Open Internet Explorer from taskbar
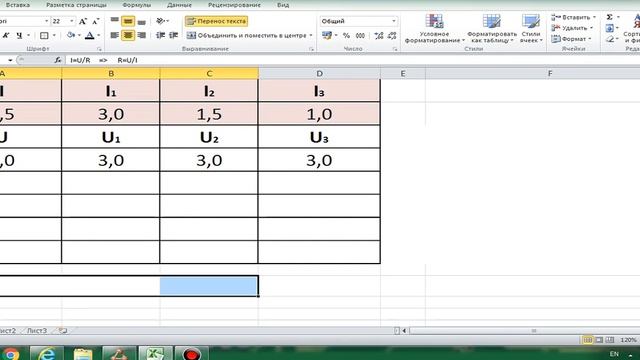The image size is (640, 360). coord(47,353)
